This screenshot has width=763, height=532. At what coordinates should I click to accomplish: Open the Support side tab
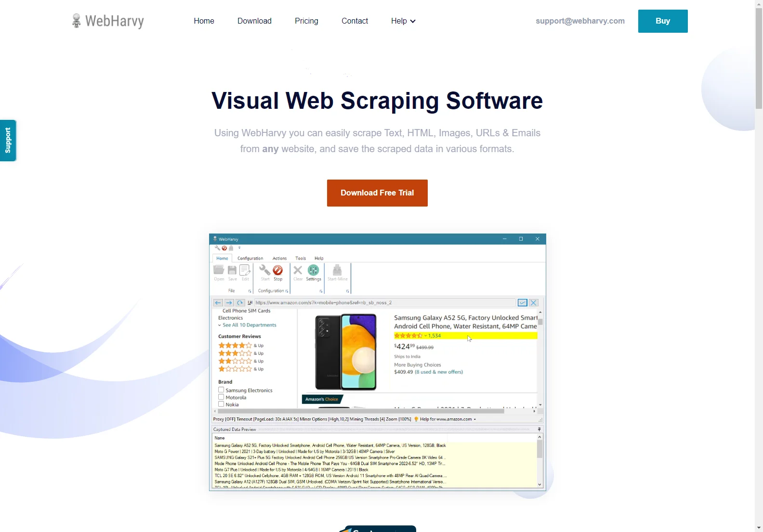[8, 140]
